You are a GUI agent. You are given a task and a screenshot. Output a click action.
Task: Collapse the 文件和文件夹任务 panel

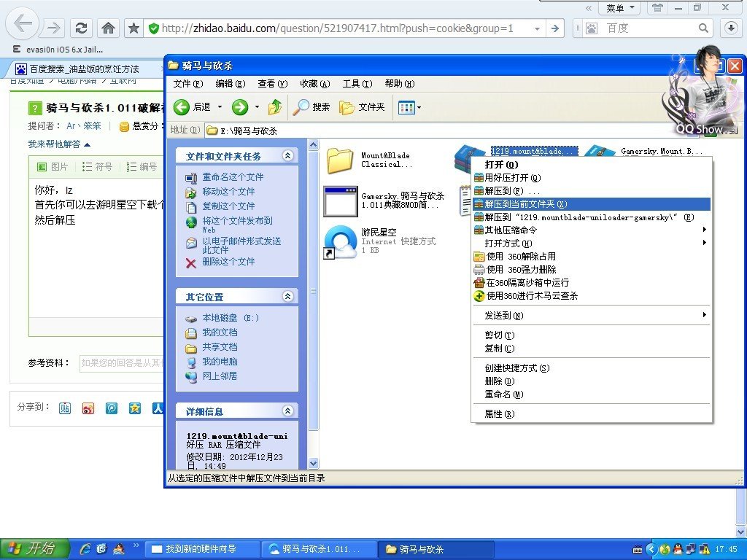[288, 156]
